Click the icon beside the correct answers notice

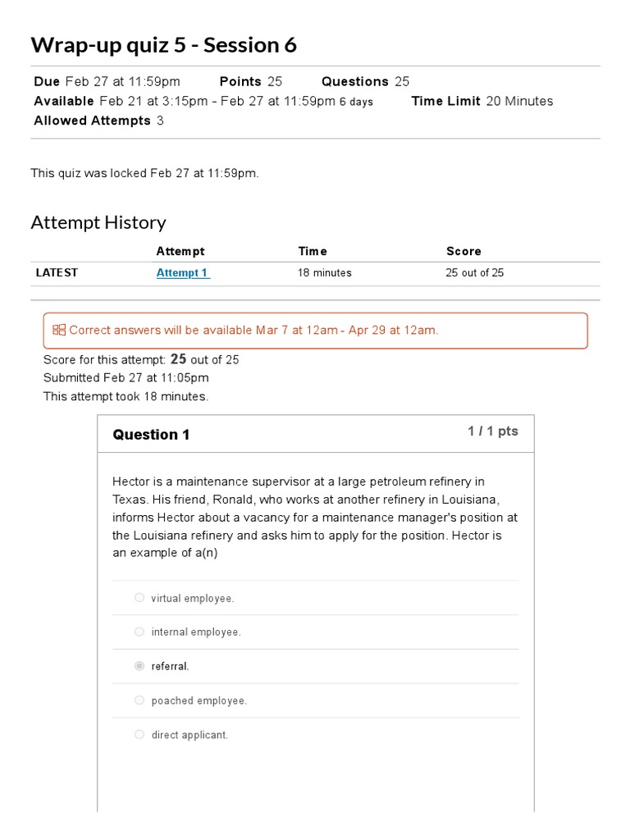pyautogui.click(x=59, y=331)
